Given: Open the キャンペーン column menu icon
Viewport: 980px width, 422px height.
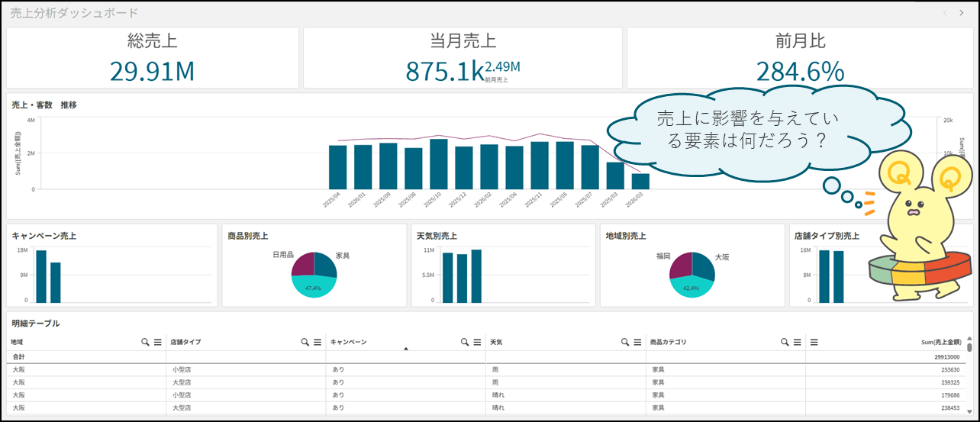Looking at the screenshot, I should (x=476, y=343).
